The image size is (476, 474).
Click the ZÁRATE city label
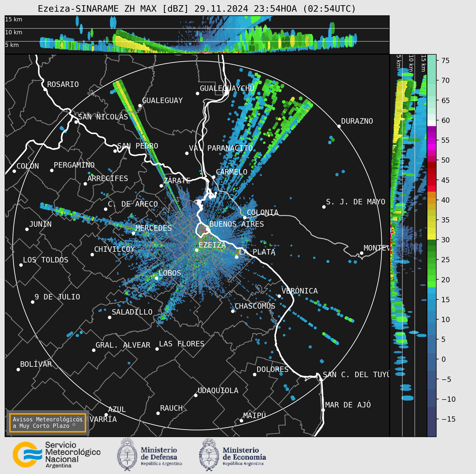tap(177, 180)
